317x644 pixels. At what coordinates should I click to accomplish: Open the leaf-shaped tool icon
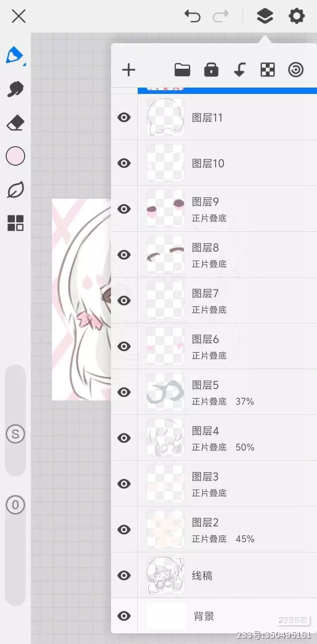[15, 190]
